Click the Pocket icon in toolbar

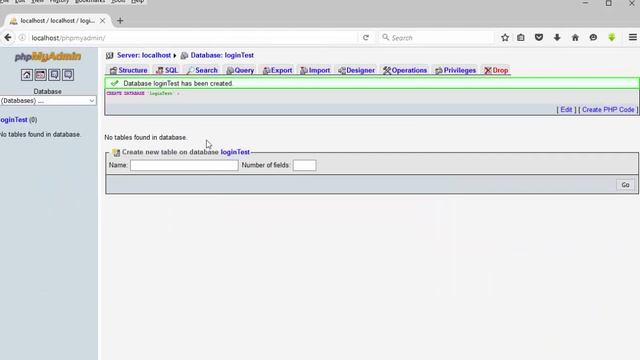[539, 38]
